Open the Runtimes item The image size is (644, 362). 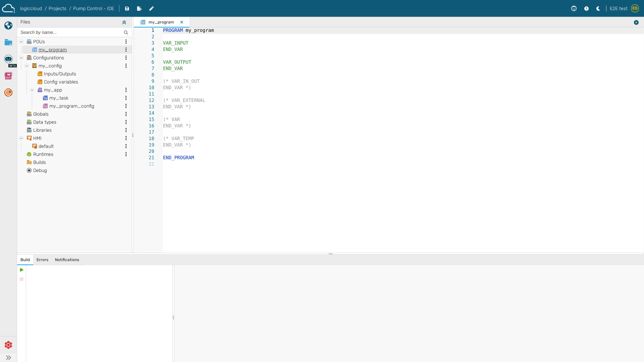[43, 154]
